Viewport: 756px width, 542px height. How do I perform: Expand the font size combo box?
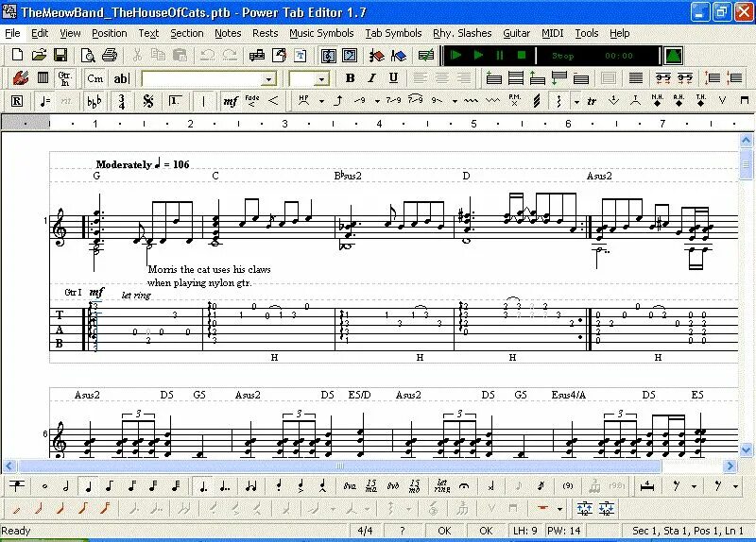point(322,79)
